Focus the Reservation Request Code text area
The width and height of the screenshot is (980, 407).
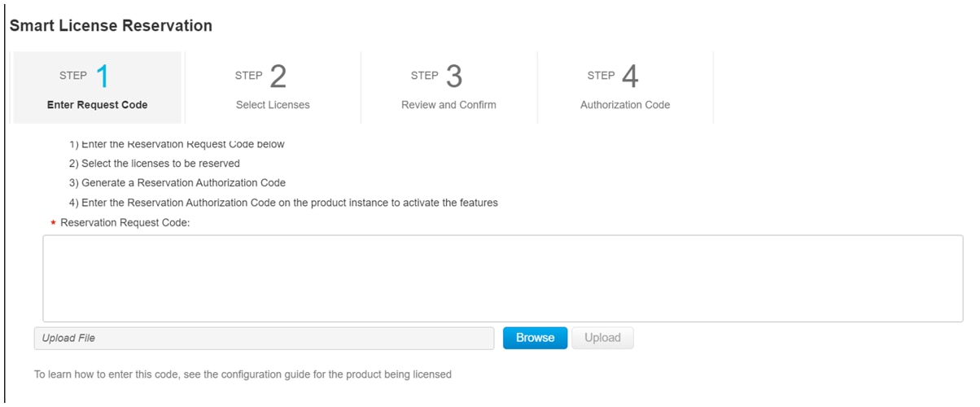click(503, 278)
